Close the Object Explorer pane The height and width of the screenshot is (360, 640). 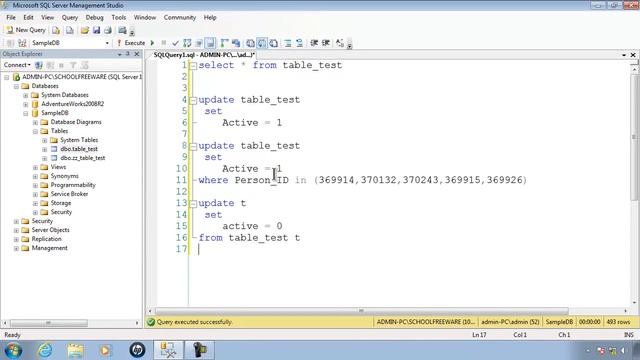point(137,54)
